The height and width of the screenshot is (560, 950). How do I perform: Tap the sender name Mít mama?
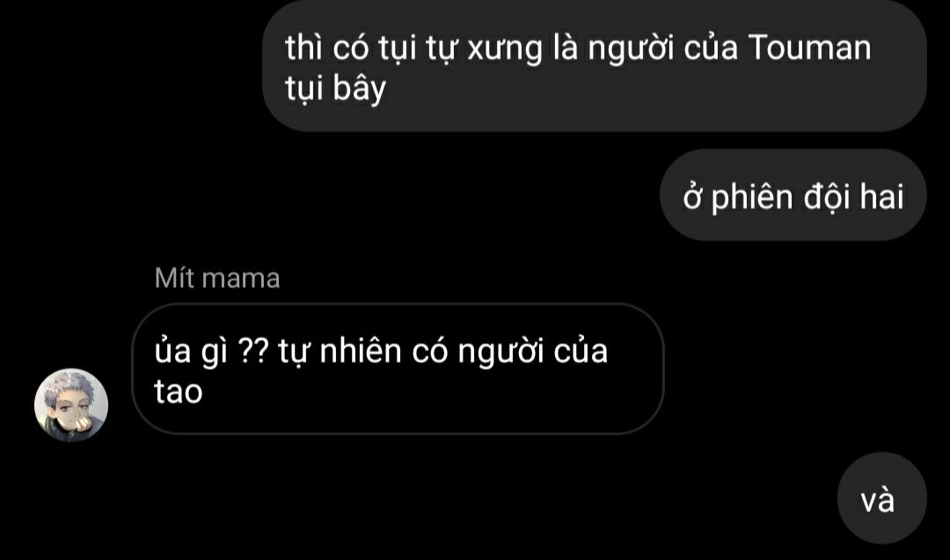[x=217, y=279]
